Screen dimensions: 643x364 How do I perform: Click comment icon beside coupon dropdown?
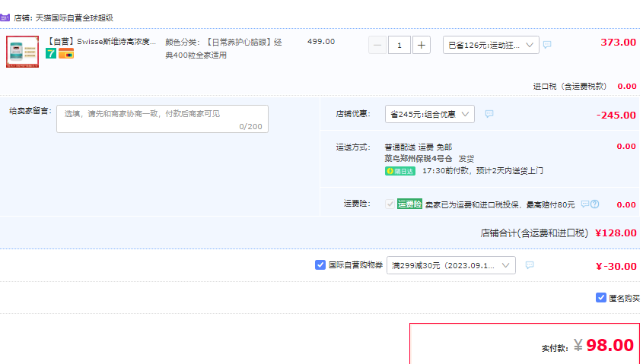[530, 265]
